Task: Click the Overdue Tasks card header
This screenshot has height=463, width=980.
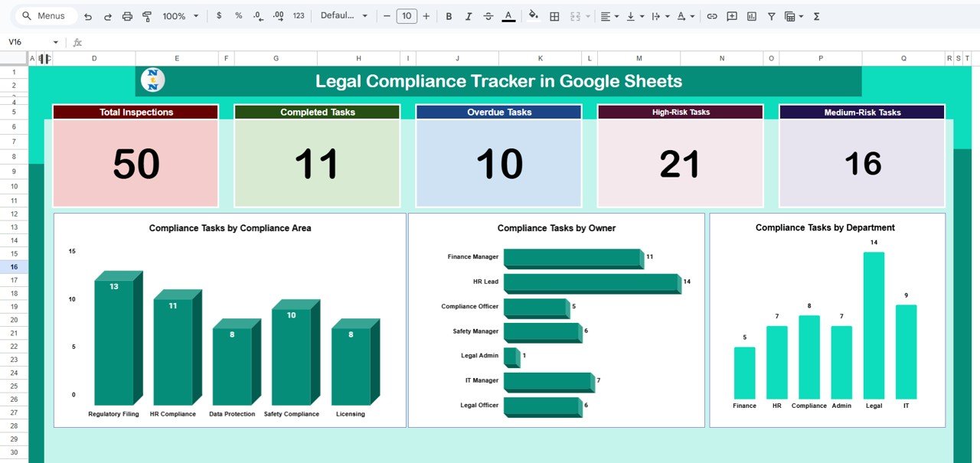Action: coord(498,112)
